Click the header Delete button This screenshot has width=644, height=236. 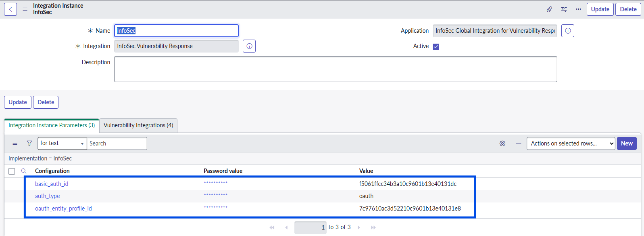[x=628, y=9]
